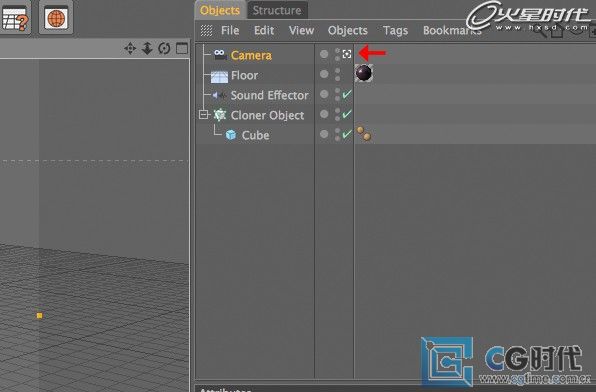
Task: Collapse the Cloner Object hierarchy
Action: pyautogui.click(x=204, y=114)
